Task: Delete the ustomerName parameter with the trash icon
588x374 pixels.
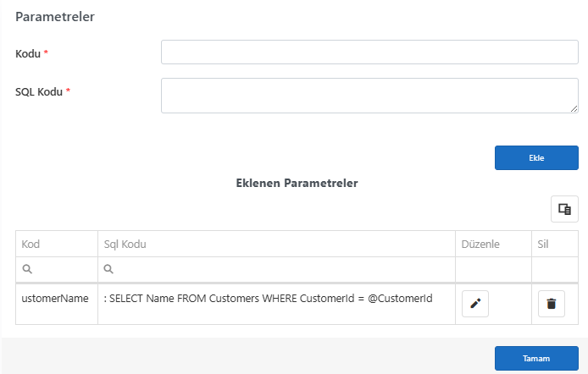Action: coord(552,304)
